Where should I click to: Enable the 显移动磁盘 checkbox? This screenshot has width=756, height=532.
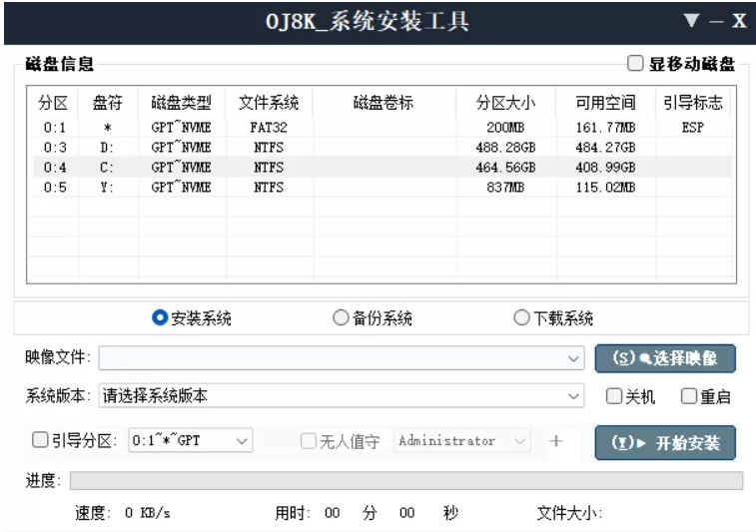pos(635,63)
